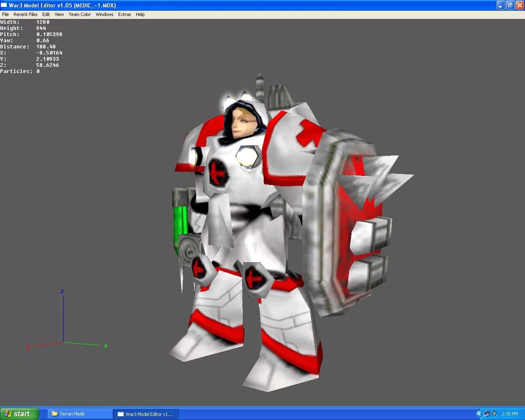The width and height of the screenshot is (525, 420).
Task: Open the Edit menu
Action: pyautogui.click(x=46, y=14)
